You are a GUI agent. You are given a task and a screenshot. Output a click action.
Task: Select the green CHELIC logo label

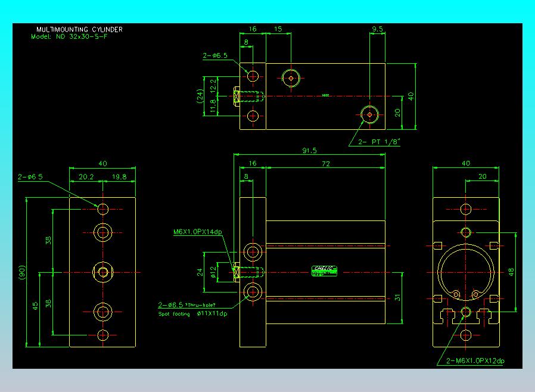(x=325, y=271)
